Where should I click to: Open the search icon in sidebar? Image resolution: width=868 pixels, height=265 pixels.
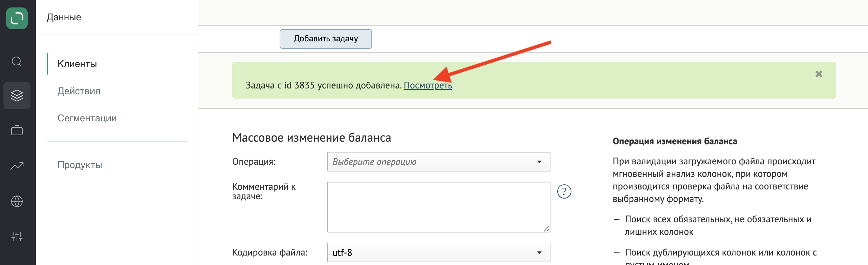point(17,62)
